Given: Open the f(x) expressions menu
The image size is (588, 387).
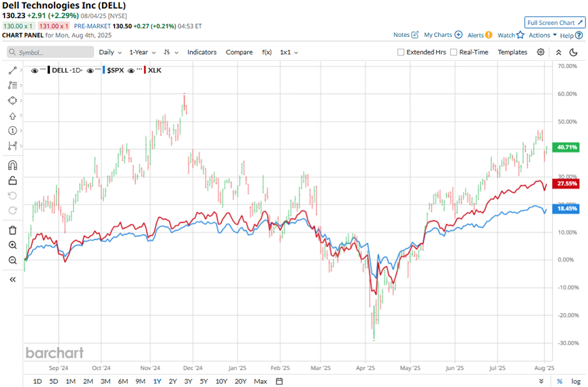Looking at the screenshot, I should (x=266, y=53).
